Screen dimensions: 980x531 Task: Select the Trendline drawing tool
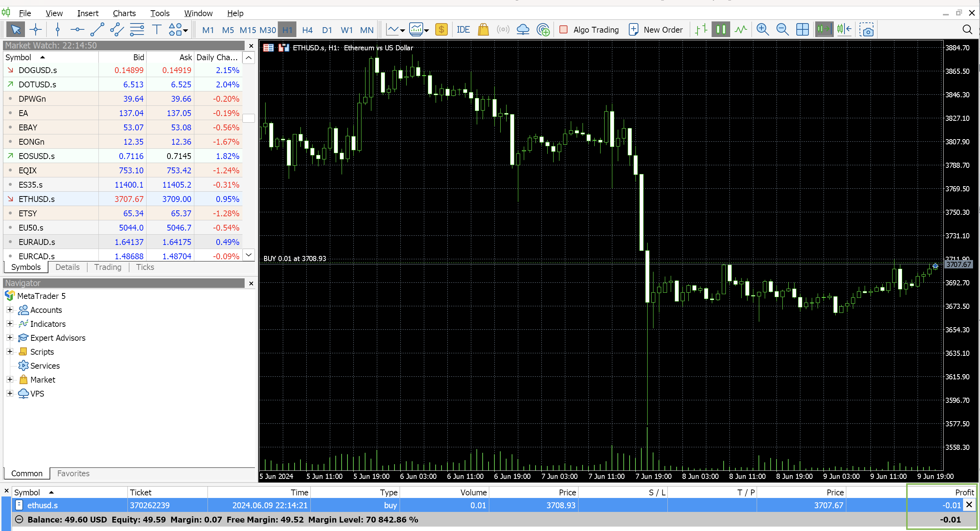[97, 29]
